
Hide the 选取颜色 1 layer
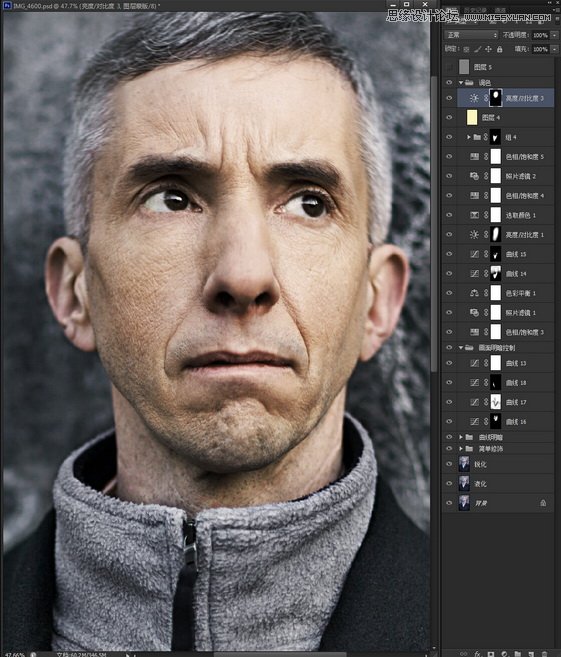[x=449, y=215]
